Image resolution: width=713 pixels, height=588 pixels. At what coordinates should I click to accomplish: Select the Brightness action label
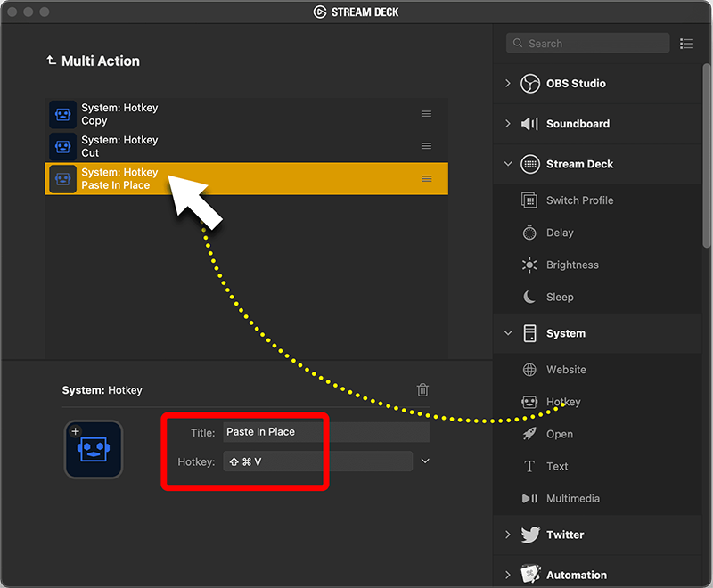(x=572, y=265)
